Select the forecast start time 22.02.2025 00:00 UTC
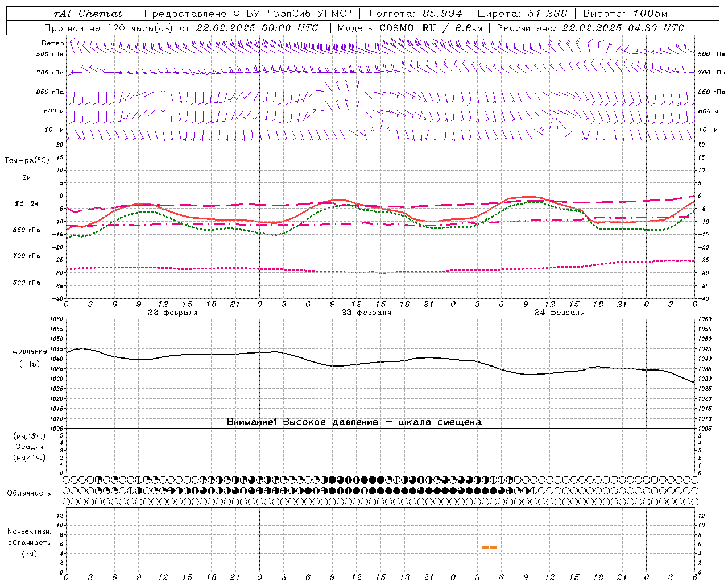Image resolution: width=728 pixels, height=582 pixels. pyautogui.click(x=257, y=28)
